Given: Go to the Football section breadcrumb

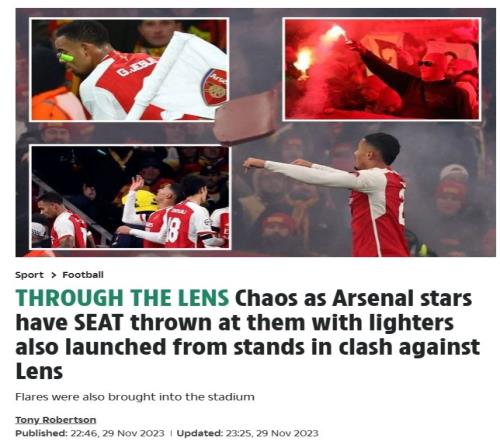Looking at the screenshot, I should [83, 275].
